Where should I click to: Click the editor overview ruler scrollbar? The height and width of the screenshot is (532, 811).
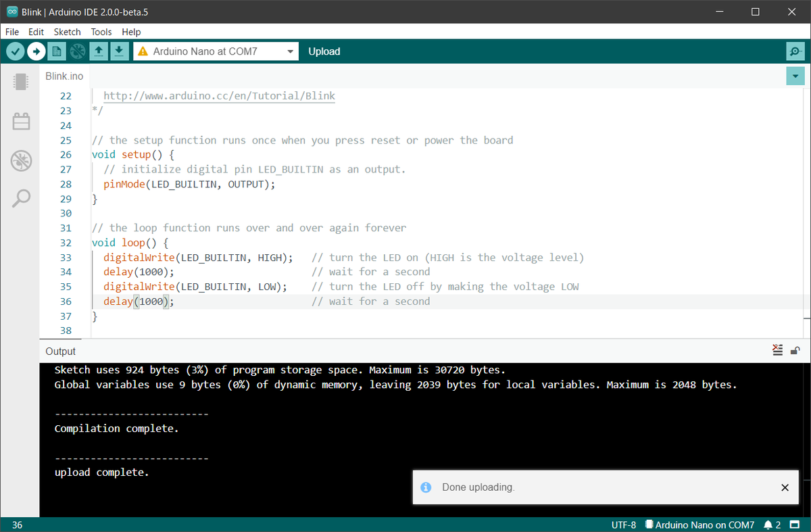(807, 212)
